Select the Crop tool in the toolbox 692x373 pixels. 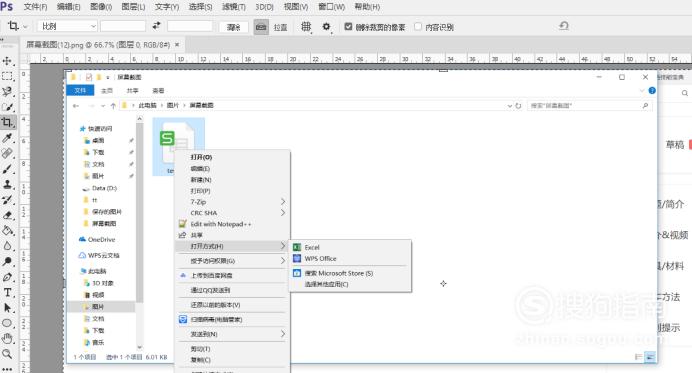7,122
